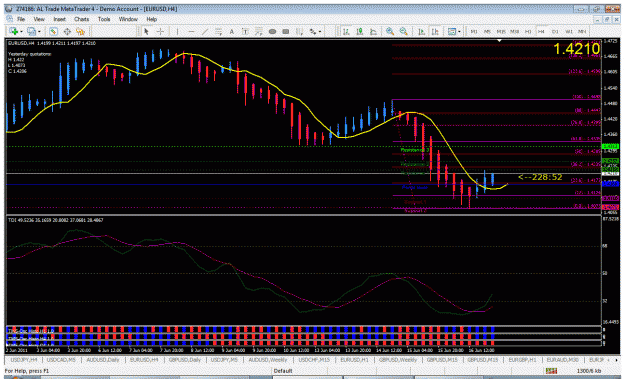This screenshot has width=625, height=379.
Task: Open the new chart dropdown arrow
Action: [21, 32]
